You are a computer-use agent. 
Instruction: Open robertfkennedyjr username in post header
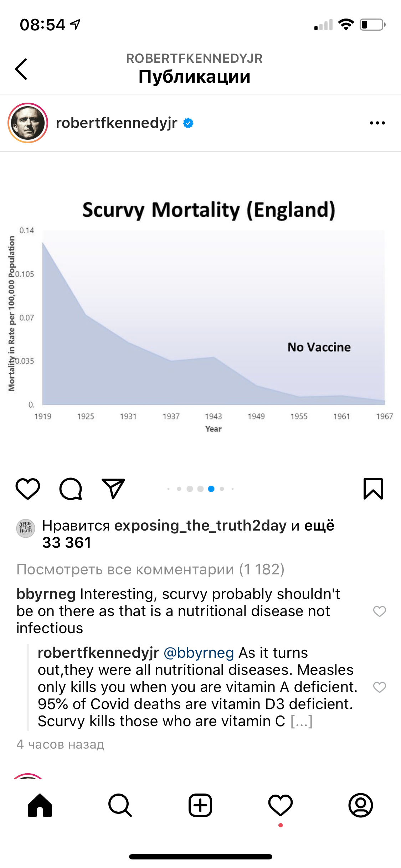tap(117, 123)
